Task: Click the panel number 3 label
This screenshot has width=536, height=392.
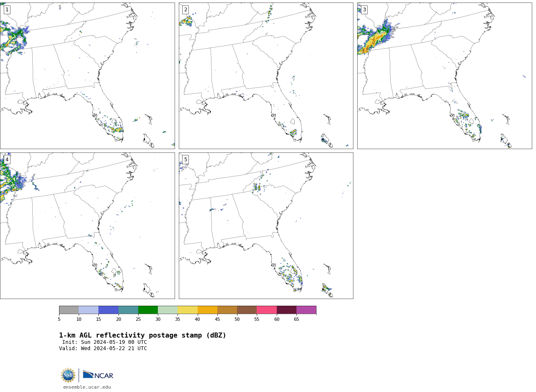Action: (x=364, y=10)
